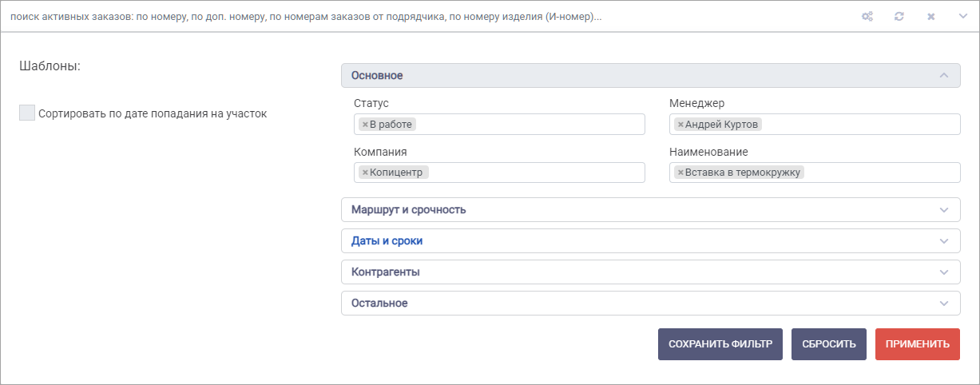Remove the 'Андрей Куртов' manager tag
Viewport: 980px width, 385px height.
680,125
